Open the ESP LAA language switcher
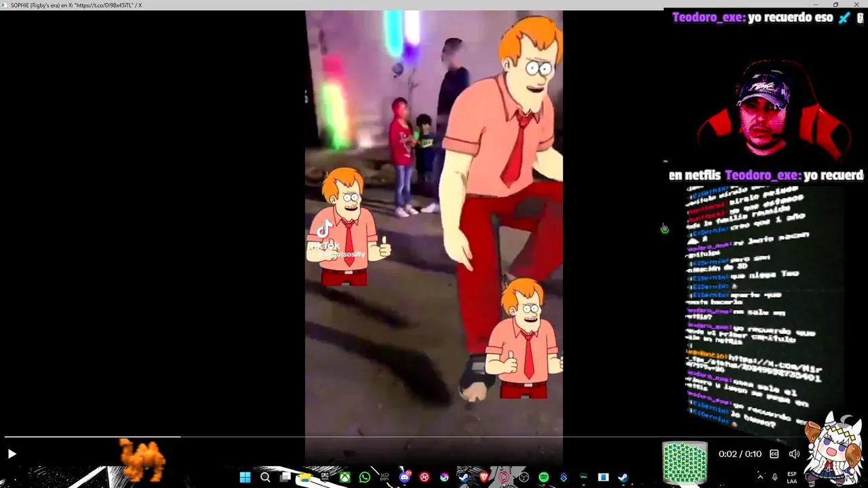The image size is (868, 488). pyautogui.click(x=792, y=477)
